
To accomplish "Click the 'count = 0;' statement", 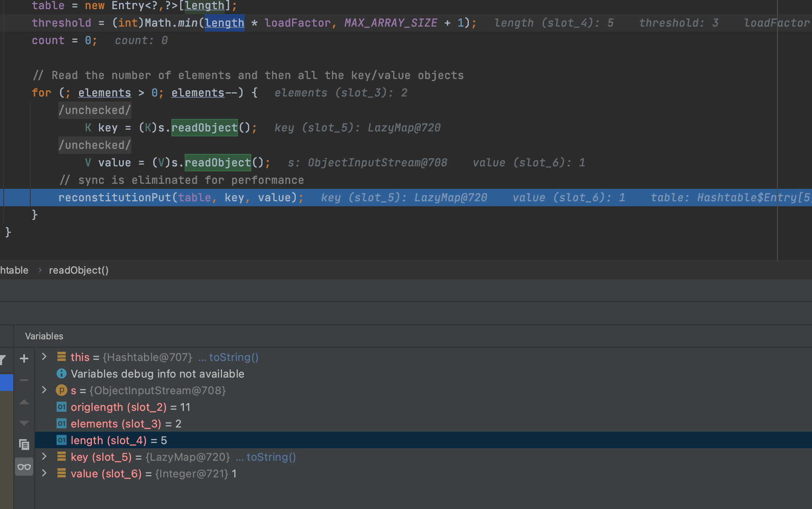I will tap(64, 40).
